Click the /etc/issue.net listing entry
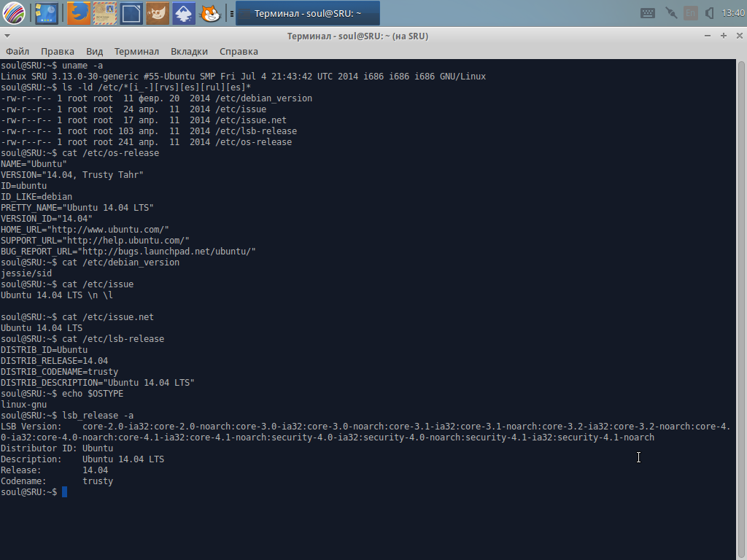This screenshot has width=747, height=560. click(251, 120)
